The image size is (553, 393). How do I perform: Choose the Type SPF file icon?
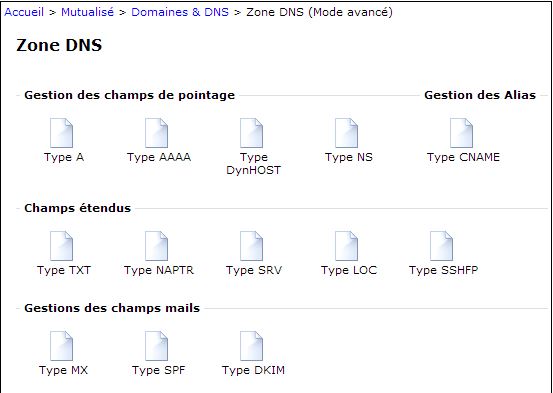pyautogui.click(x=156, y=346)
